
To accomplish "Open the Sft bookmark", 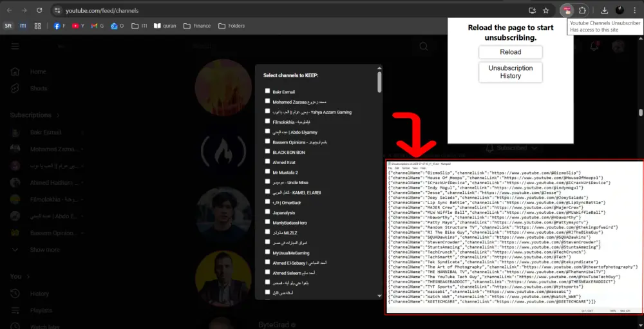I will pos(8,26).
